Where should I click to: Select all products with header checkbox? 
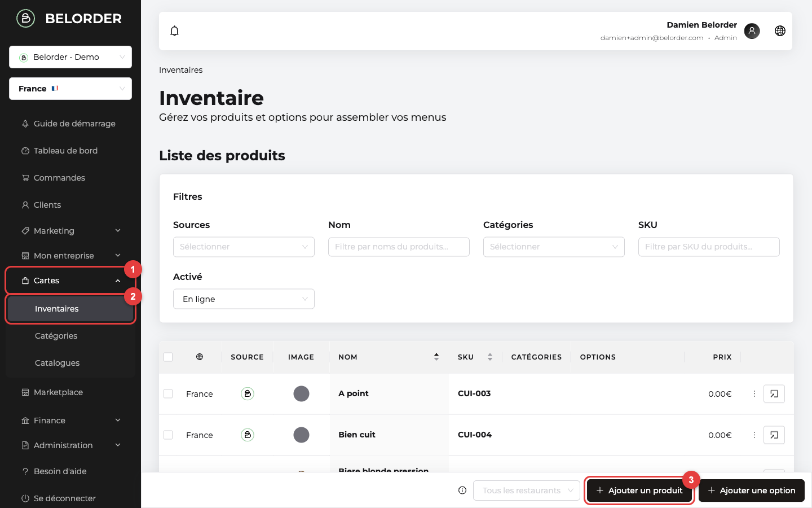[168, 357]
